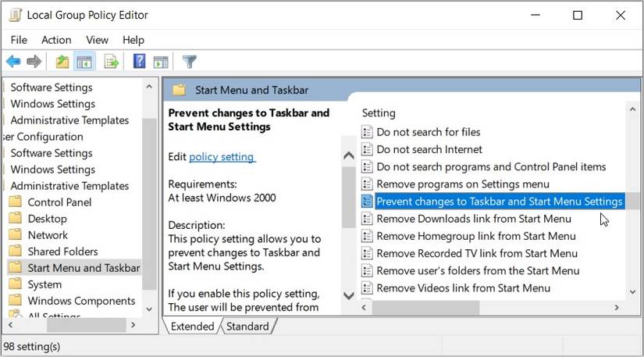Click the Up one level folder icon
The image size is (644, 357).
click(x=62, y=62)
